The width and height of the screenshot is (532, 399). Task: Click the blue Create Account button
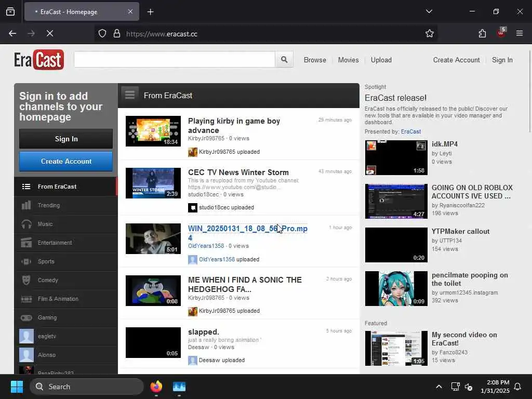tap(66, 161)
